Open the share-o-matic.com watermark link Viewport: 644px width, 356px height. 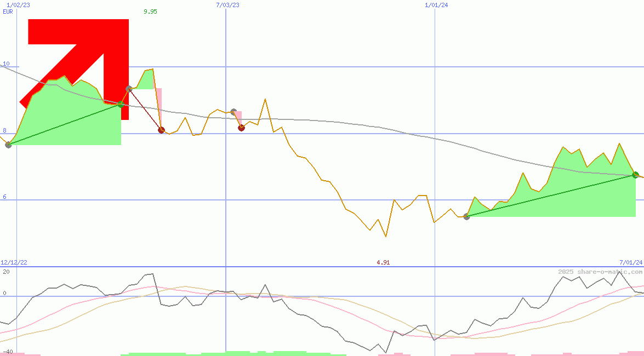(x=600, y=272)
